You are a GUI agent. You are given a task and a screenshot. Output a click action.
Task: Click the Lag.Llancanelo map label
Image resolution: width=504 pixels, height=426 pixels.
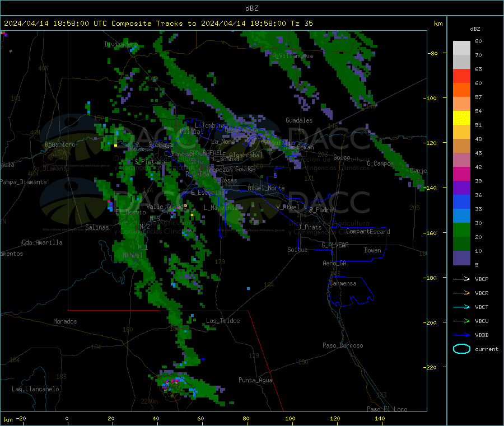(x=35, y=390)
